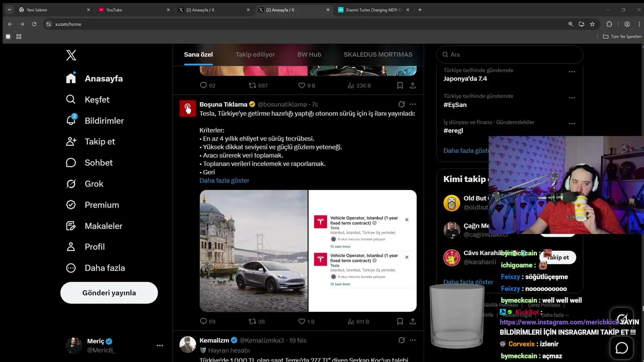
Task: Share the Boşuna Tıklama post
Action: tap(413, 321)
